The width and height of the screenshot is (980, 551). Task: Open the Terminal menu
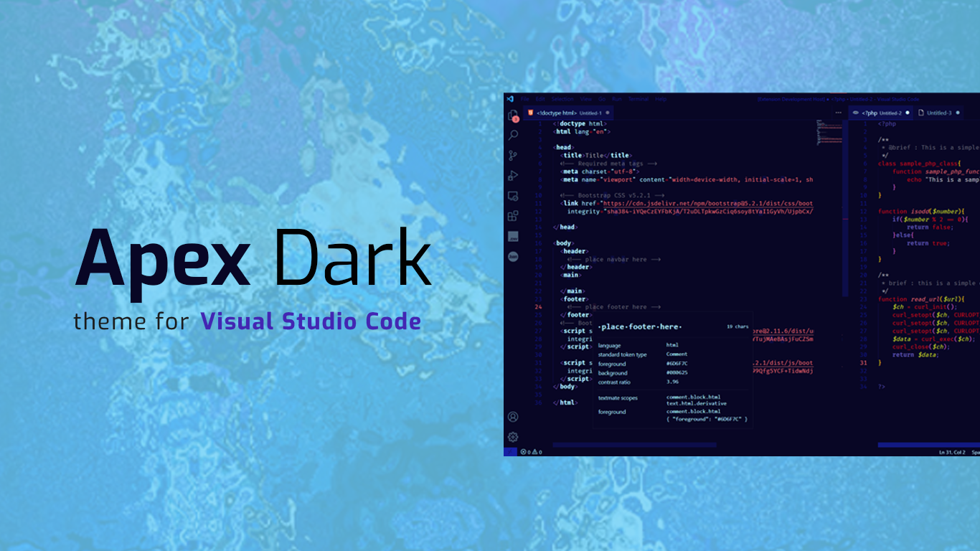point(639,98)
